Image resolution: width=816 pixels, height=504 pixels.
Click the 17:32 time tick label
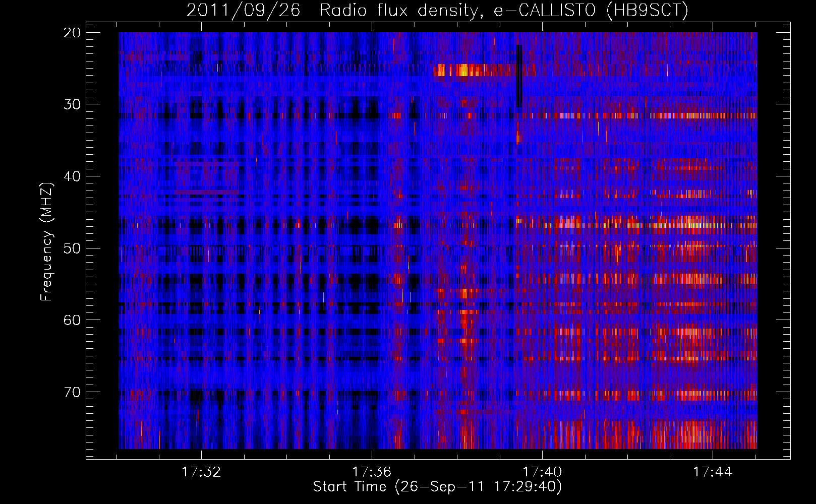click(x=201, y=472)
